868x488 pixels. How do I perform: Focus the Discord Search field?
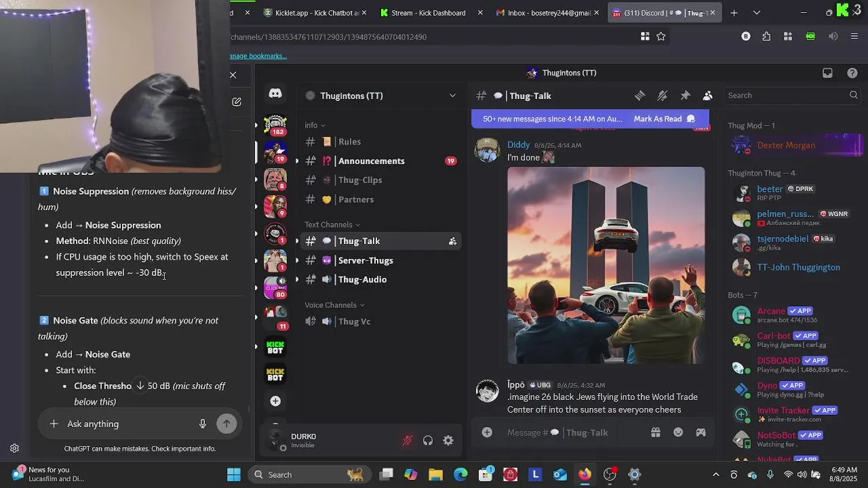[x=793, y=96]
